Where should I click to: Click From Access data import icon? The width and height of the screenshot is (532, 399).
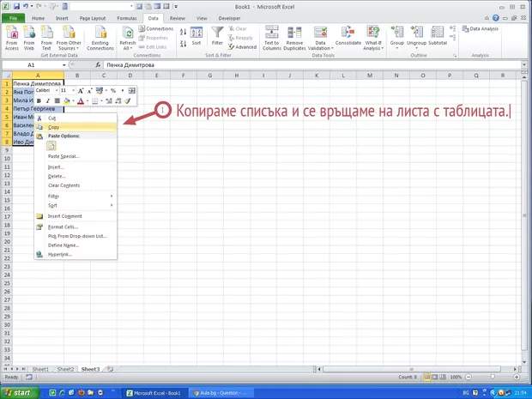click(12, 37)
